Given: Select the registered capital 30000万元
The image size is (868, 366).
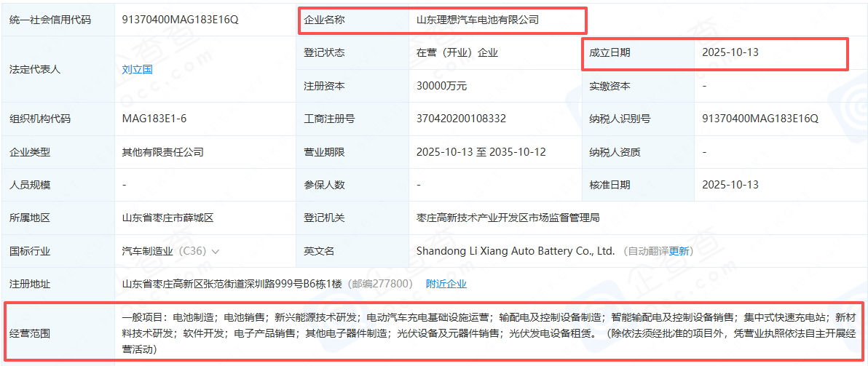Looking at the screenshot, I should (x=441, y=86).
